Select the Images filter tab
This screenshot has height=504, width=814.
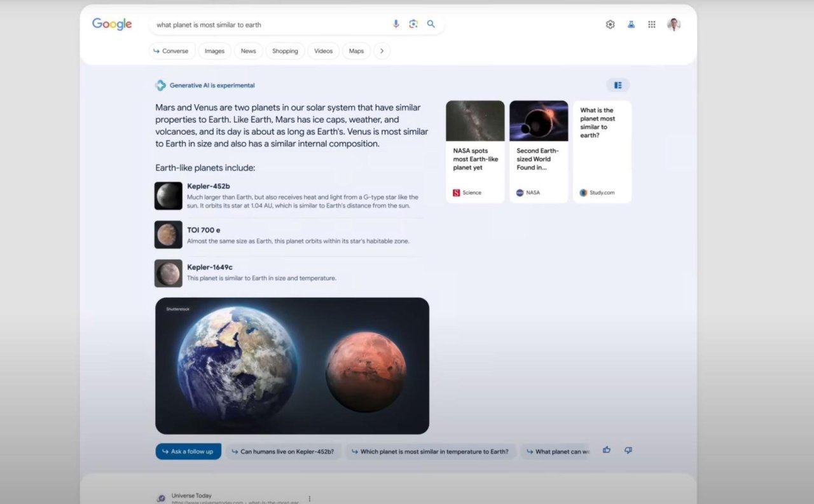point(214,51)
